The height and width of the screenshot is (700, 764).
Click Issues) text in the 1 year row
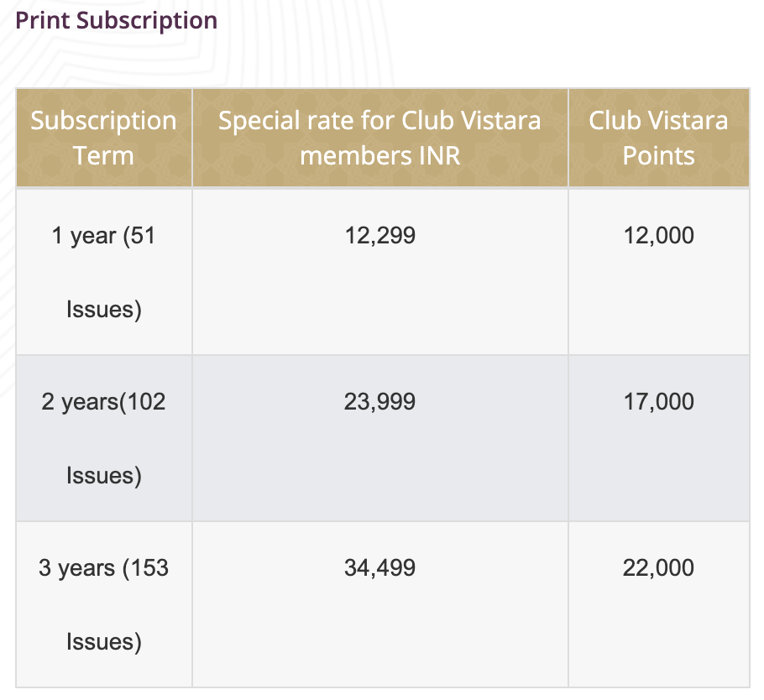[104, 310]
